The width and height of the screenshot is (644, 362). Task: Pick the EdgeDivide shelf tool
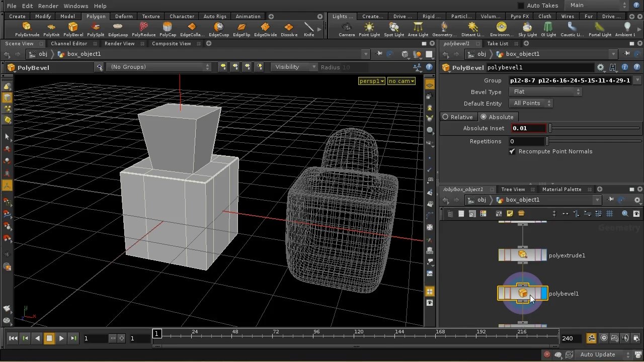265,30
